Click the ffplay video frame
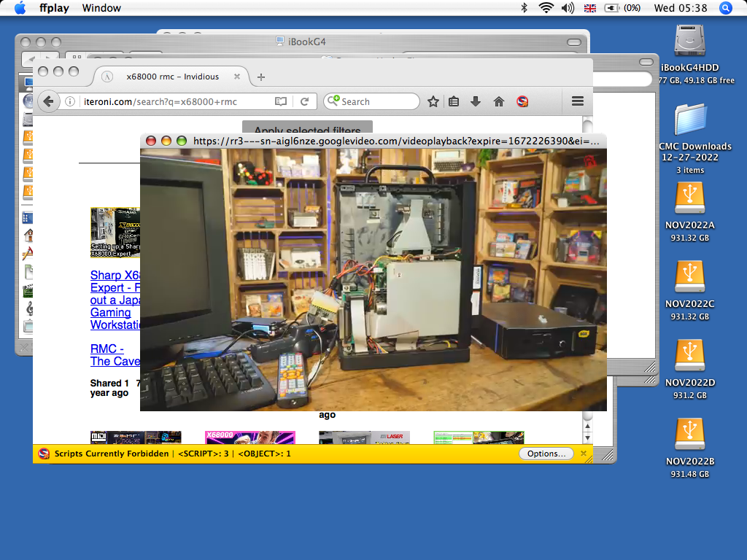The width and height of the screenshot is (747, 560). tap(373, 279)
